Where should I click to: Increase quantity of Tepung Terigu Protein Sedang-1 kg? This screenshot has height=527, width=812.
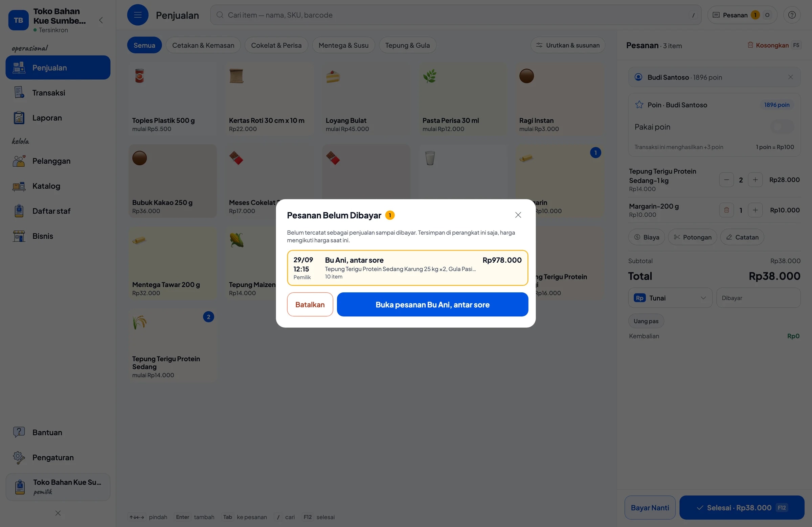point(755,179)
